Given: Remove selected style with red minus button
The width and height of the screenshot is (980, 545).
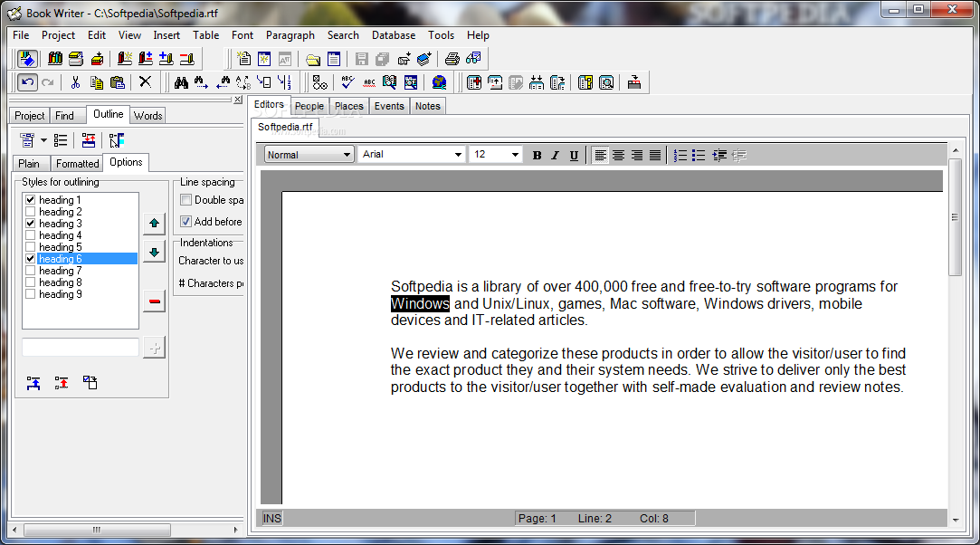Looking at the screenshot, I should point(155,301).
